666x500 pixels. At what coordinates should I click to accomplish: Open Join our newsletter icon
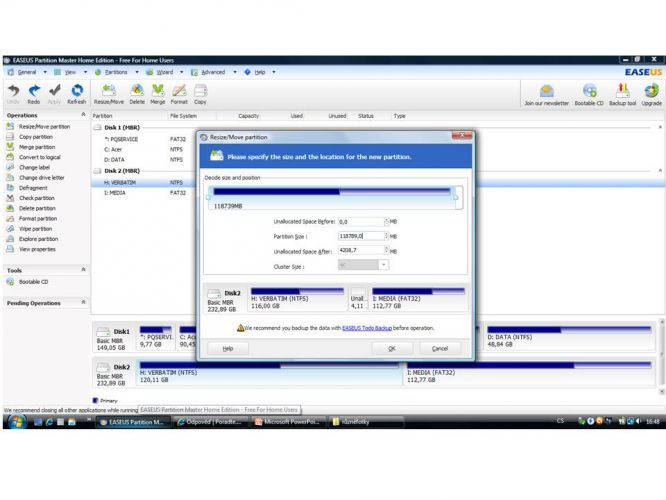(x=546, y=95)
